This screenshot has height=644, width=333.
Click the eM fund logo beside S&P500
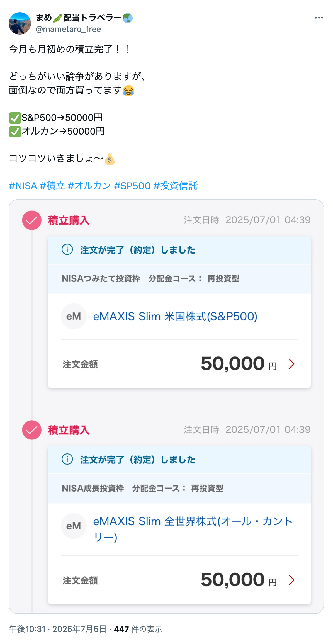click(x=74, y=316)
